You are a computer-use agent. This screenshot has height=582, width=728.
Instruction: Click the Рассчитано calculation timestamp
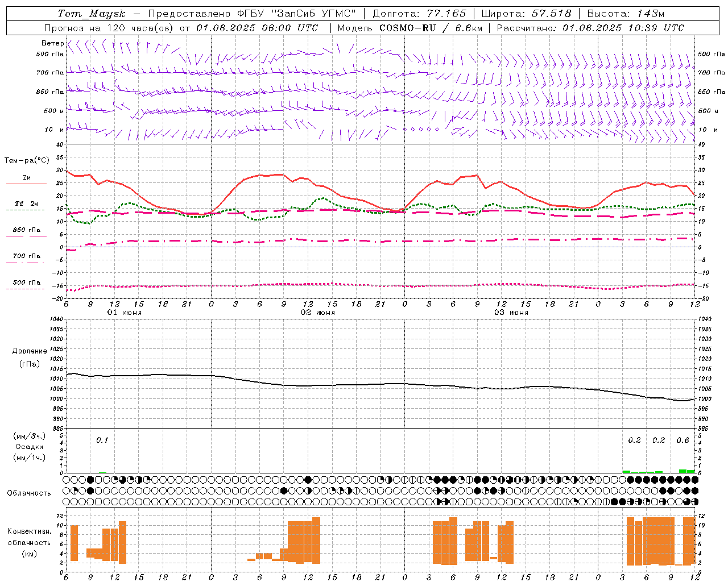point(590,28)
